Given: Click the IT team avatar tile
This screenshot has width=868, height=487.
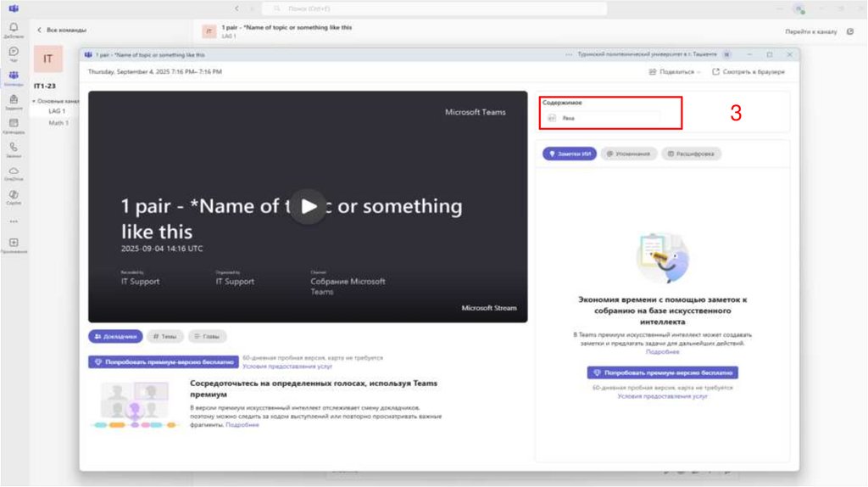Looking at the screenshot, I should coord(48,59).
